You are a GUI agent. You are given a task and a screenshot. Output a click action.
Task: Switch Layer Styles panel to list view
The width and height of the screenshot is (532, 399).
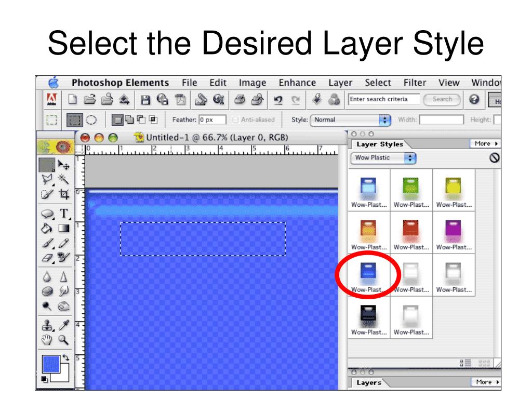click(x=465, y=363)
